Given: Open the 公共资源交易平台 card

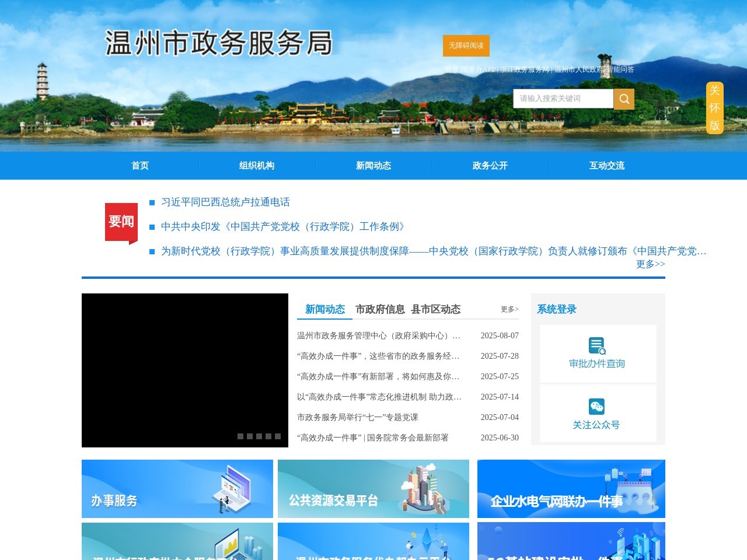Looking at the screenshot, I should point(373,489).
